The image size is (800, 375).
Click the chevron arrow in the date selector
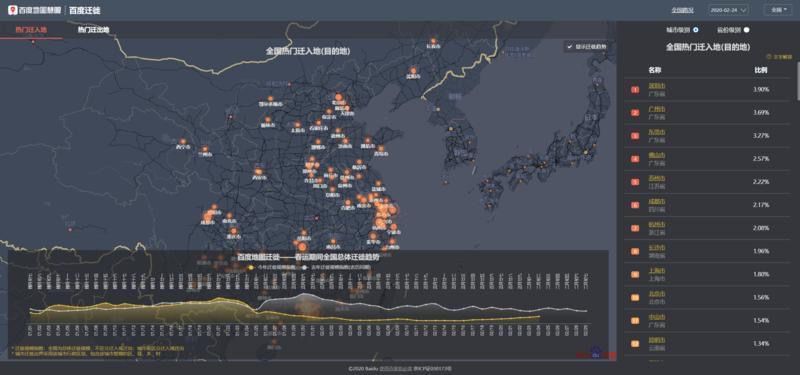[x=743, y=10]
